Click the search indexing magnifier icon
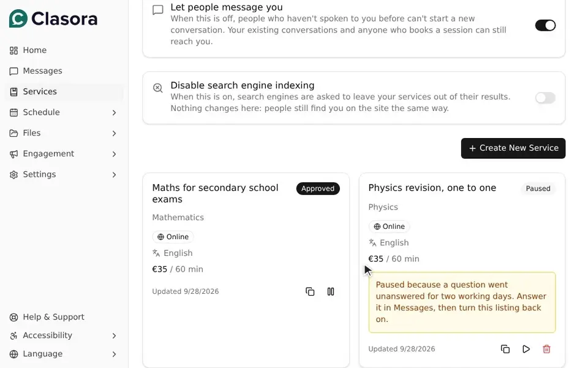588x368 pixels. click(x=158, y=88)
